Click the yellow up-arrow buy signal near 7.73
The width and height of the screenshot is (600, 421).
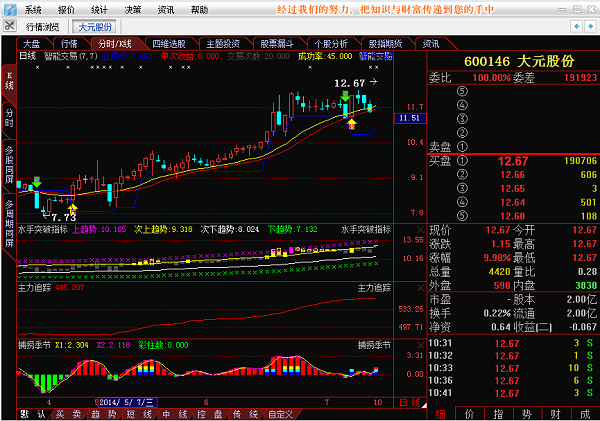click(x=72, y=208)
